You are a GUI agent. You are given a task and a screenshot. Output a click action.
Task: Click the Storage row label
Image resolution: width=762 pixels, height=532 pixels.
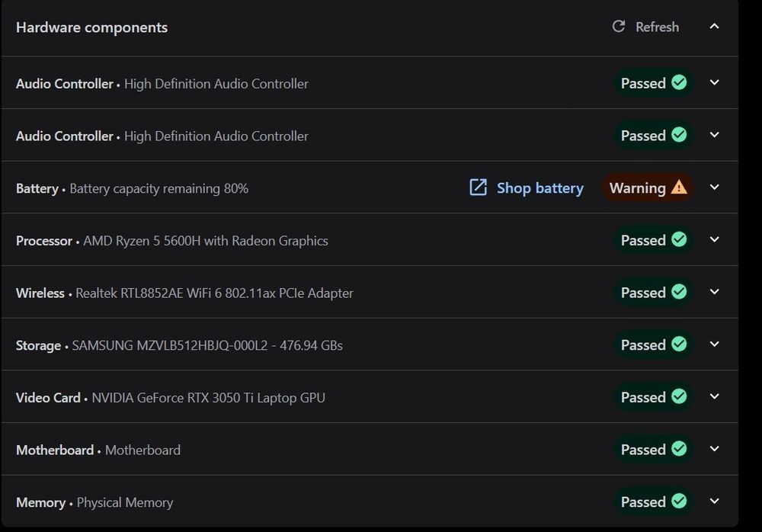tap(38, 346)
